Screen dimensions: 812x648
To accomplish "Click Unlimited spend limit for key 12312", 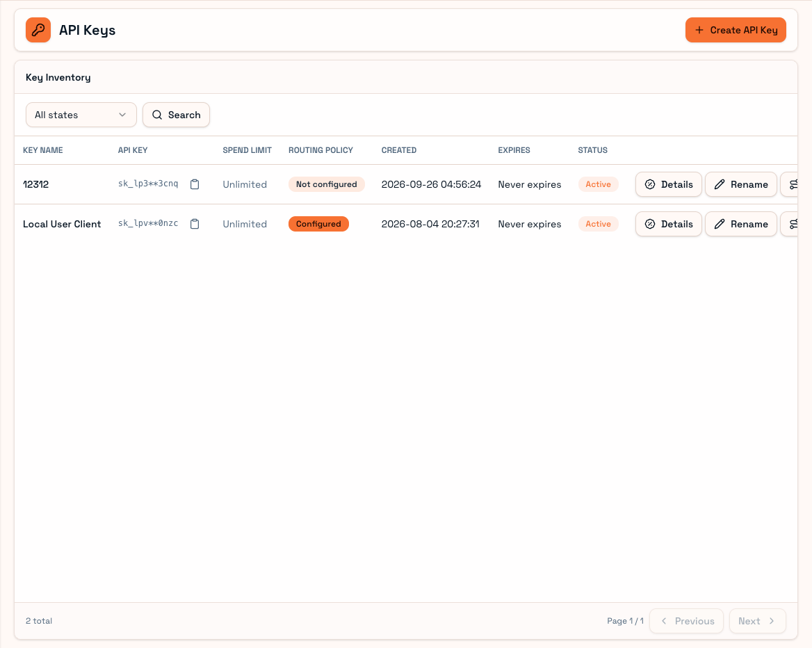I will click(x=245, y=184).
